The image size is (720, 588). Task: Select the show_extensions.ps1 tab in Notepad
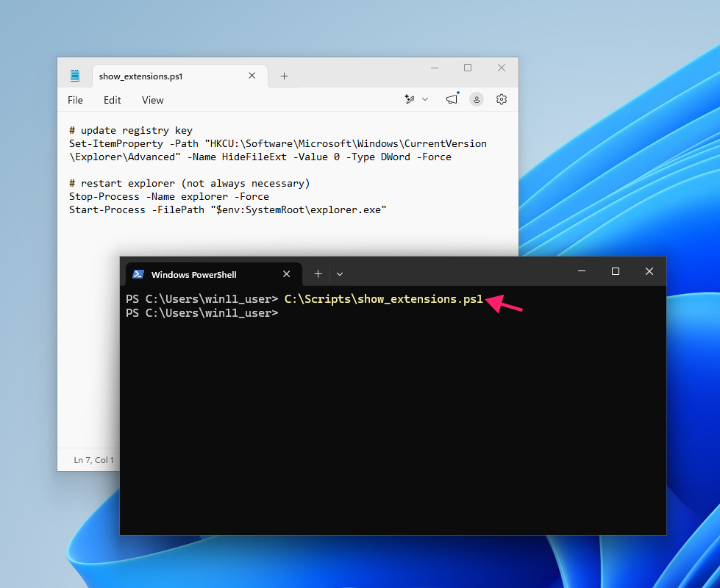coord(180,76)
